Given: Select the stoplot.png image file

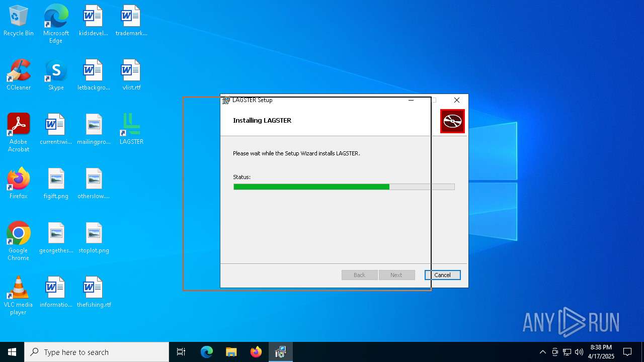Looking at the screenshot, I should pos(93,238).
